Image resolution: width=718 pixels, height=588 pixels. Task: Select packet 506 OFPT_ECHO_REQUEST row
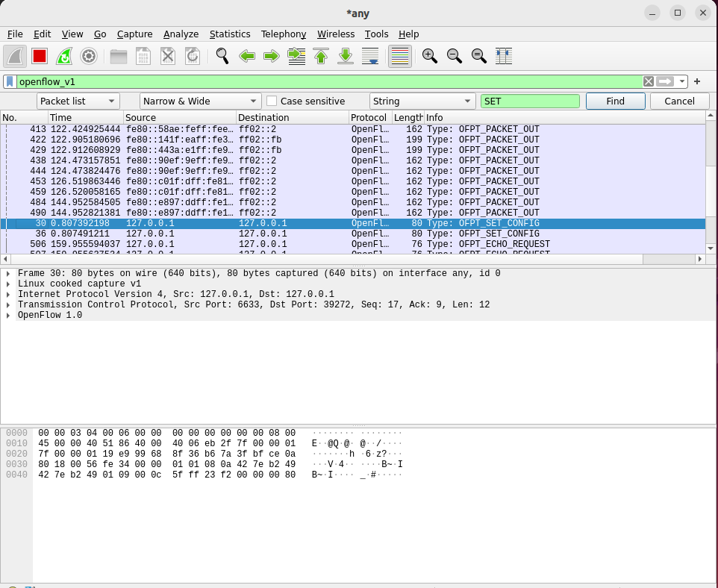pos(352,244)
